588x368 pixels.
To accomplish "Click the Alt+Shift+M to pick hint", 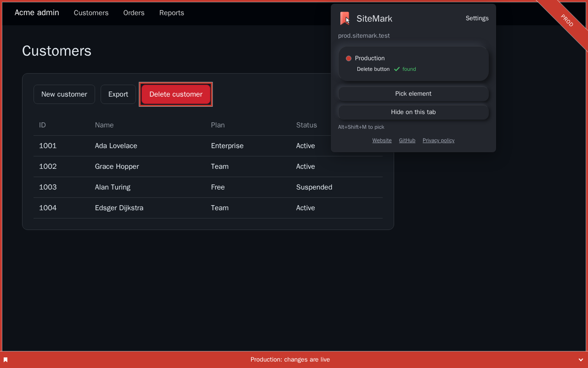I will pyautogui.click(x=361, y=127).
